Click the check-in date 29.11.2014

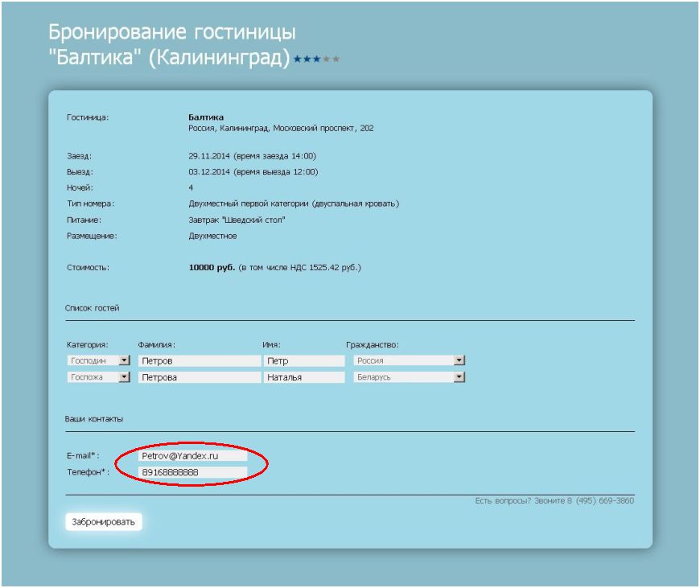click(x=209, y=156)
